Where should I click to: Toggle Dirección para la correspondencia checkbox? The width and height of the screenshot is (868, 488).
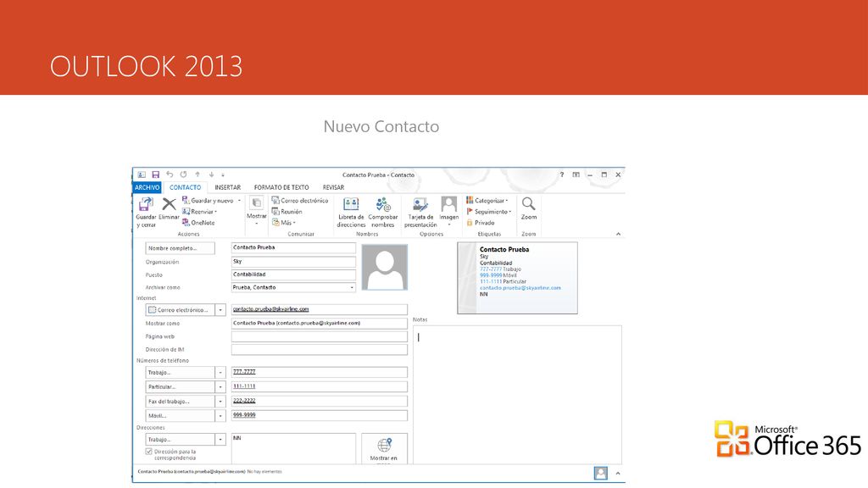pyautogui.click(x=149, y=452)
